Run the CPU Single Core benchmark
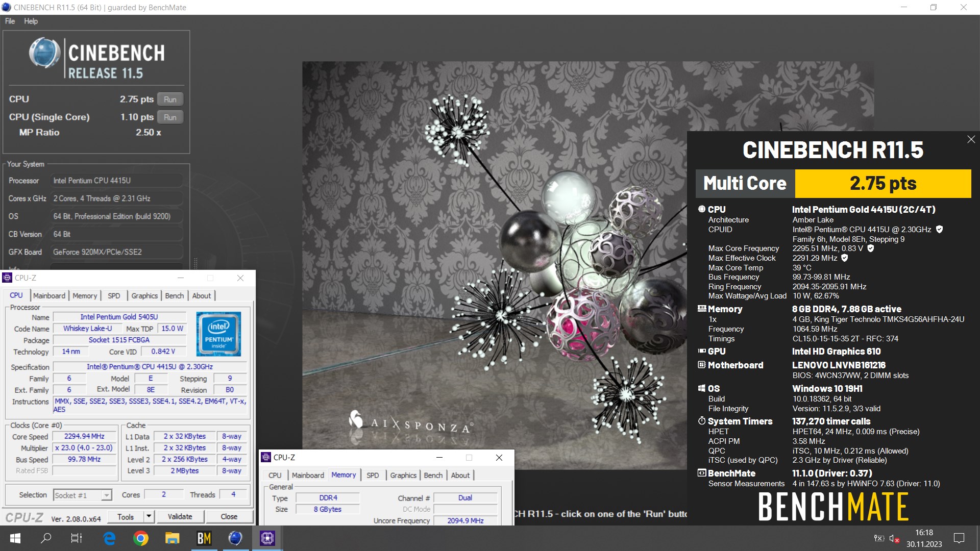The image size is (980, 551). point(170,117)
